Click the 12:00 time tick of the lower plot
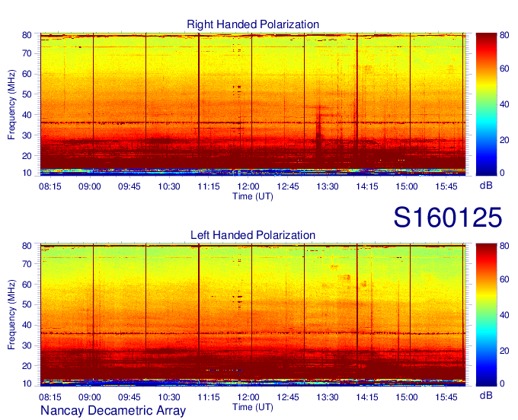 click(x=248, y=397)
